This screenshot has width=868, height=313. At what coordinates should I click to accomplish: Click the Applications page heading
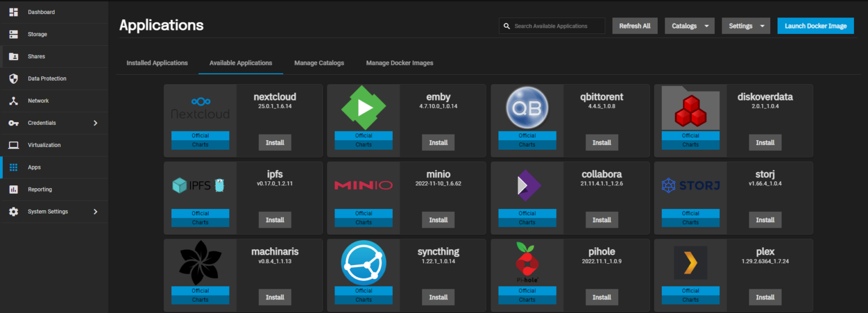[162, 25]
